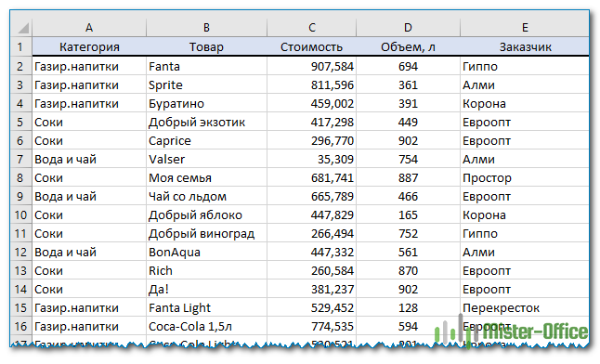
Task: Click the volume value 694
Action: [x=408, y=67]
